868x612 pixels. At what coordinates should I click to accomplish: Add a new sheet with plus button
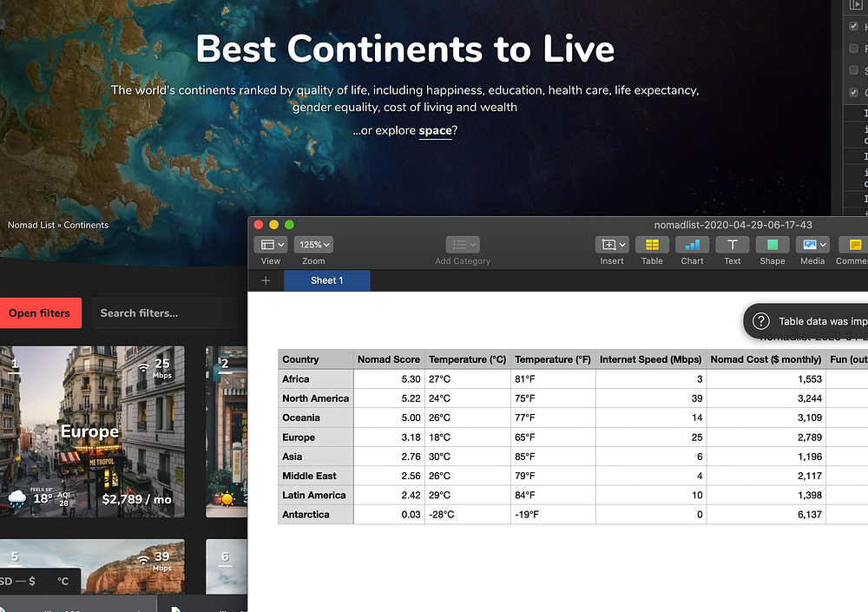[x=266, y=280]
